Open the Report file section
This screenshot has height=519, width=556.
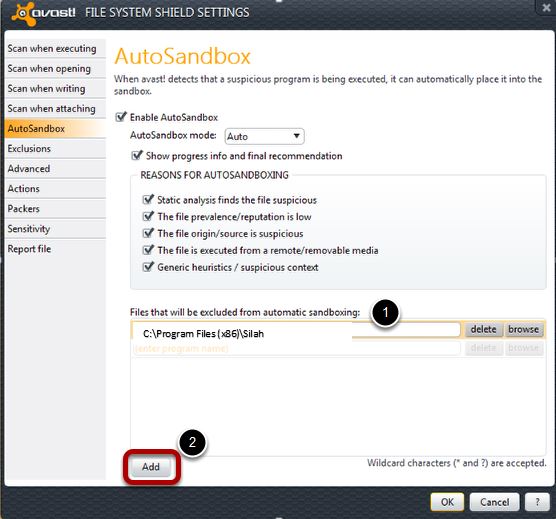pyautogui.click(x=56, y=249)
